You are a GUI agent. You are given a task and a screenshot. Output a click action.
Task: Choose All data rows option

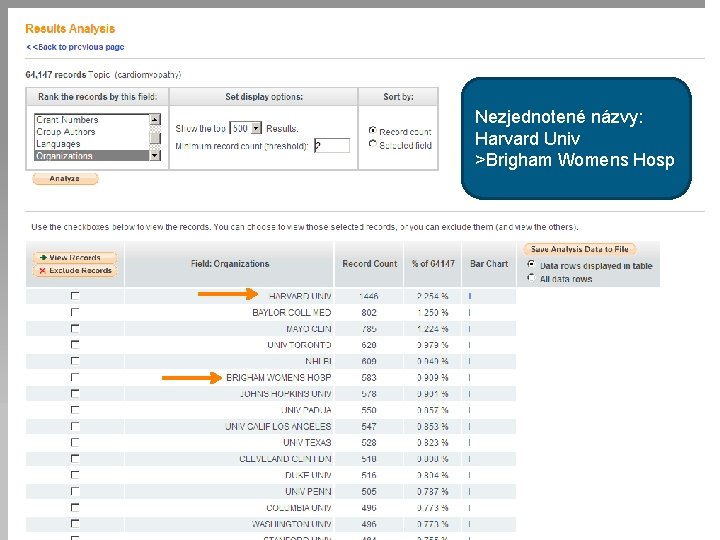click(531, 277)
